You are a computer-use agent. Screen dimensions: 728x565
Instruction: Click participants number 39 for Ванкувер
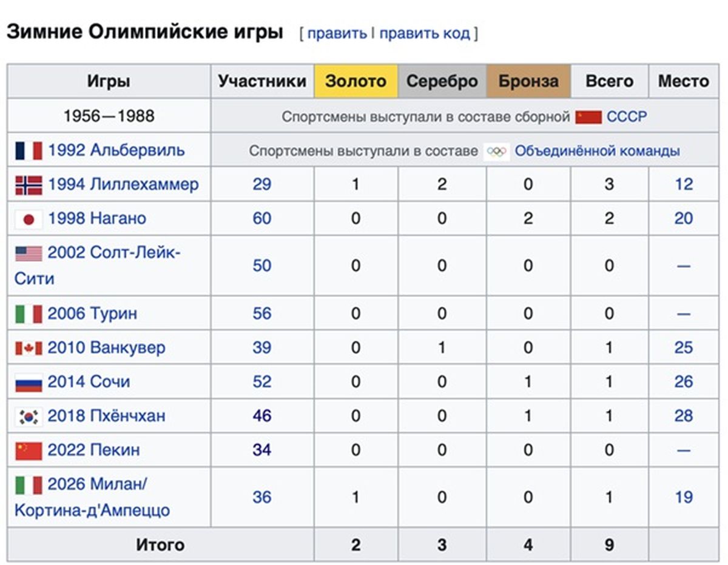pos(262,347)
